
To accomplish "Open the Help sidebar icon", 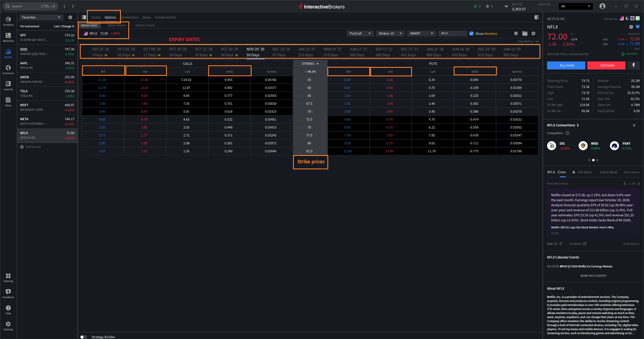I will [8, 310].
